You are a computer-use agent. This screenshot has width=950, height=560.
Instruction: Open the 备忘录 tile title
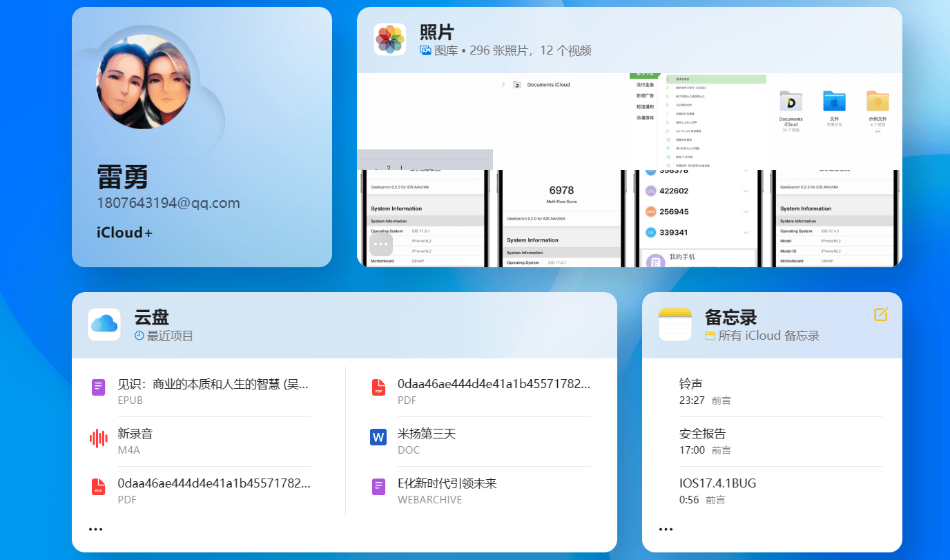[x=730, y=317]
